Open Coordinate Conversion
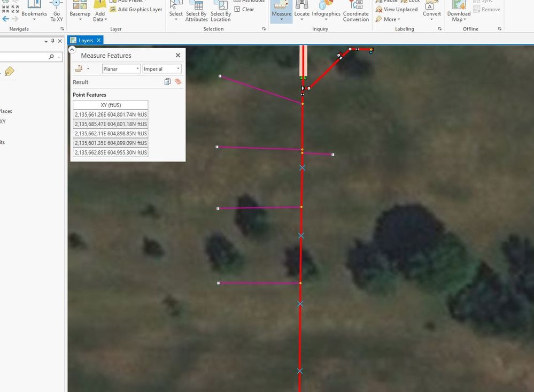Screen dimensions: 534x392 (356, 11)
